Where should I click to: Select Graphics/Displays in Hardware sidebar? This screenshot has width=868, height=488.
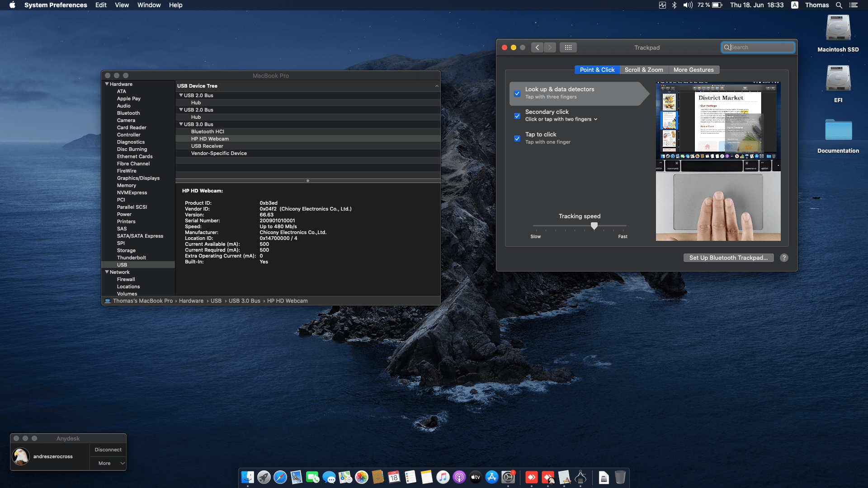pyautogui.click(x=138, y=178)
